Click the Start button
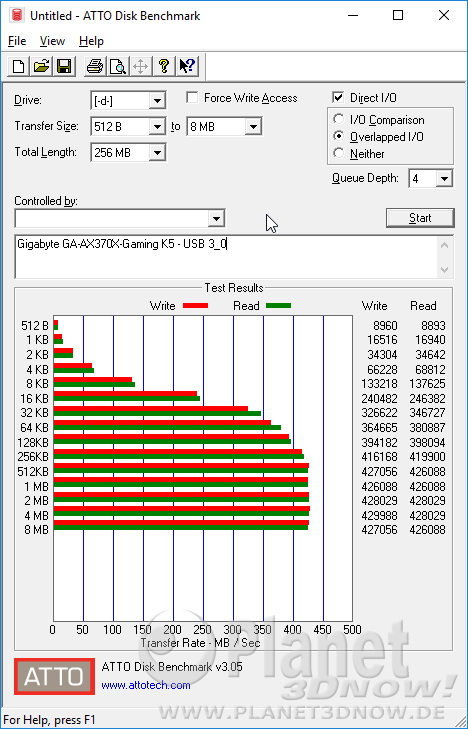The width and height of the screenshot is (468, 729). pos(420,218)
